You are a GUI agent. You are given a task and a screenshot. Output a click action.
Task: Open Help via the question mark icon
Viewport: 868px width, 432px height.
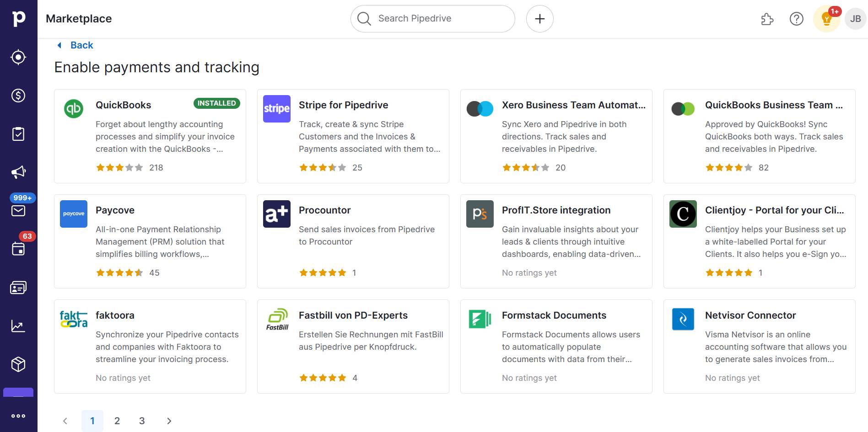tap(796, 19)
